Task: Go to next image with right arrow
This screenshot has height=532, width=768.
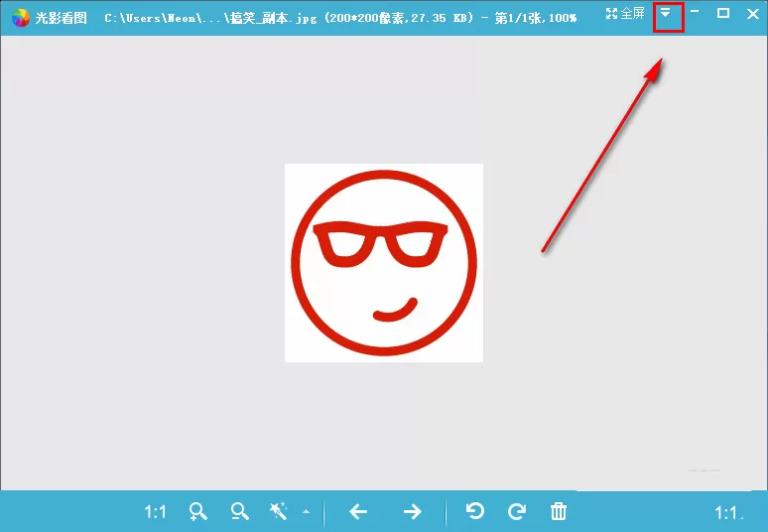Action: click(413, 512)
